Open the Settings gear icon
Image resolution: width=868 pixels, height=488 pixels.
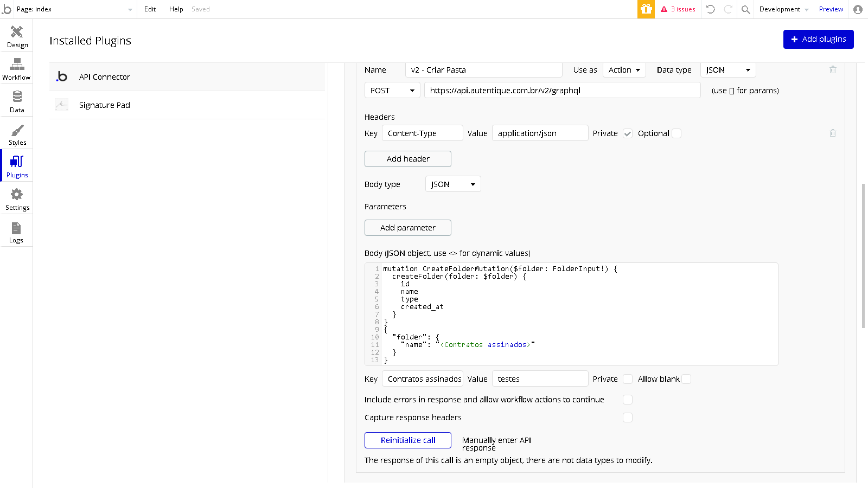17,194
